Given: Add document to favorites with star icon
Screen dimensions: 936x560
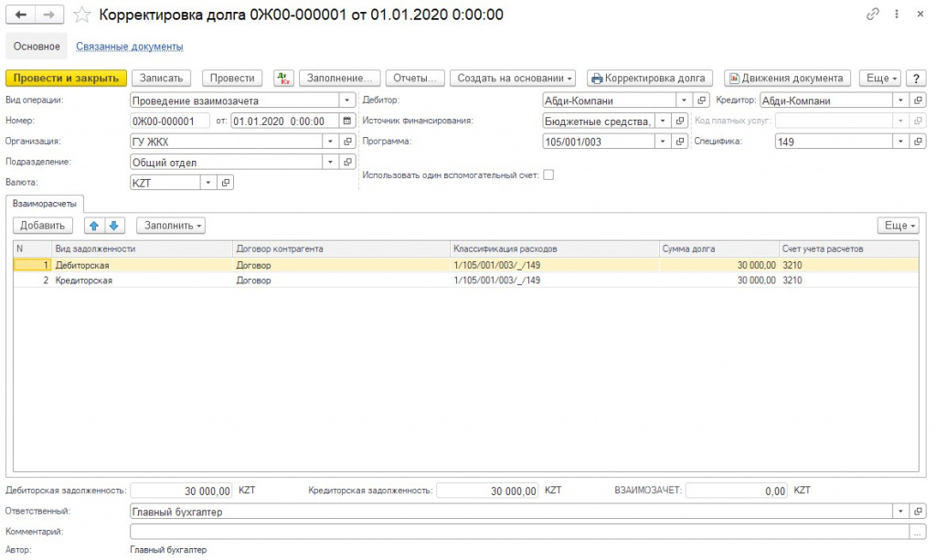Looking at the screenshot, I should tap(82, 16).
